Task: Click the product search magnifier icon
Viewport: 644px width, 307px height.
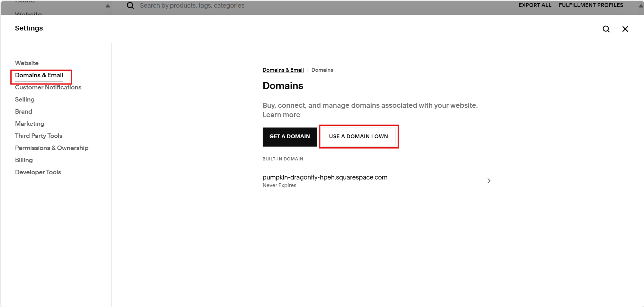Action: tap(130, 6)
